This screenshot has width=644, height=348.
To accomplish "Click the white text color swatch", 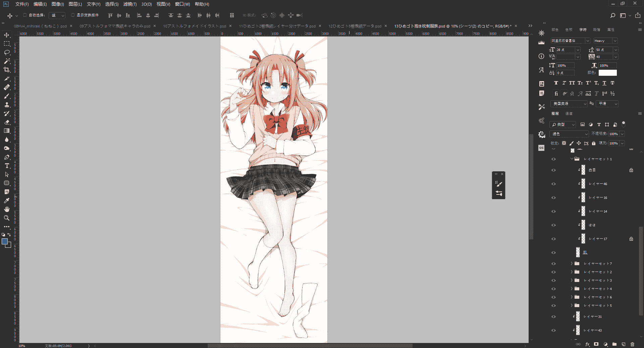I will tap(607, 73).
